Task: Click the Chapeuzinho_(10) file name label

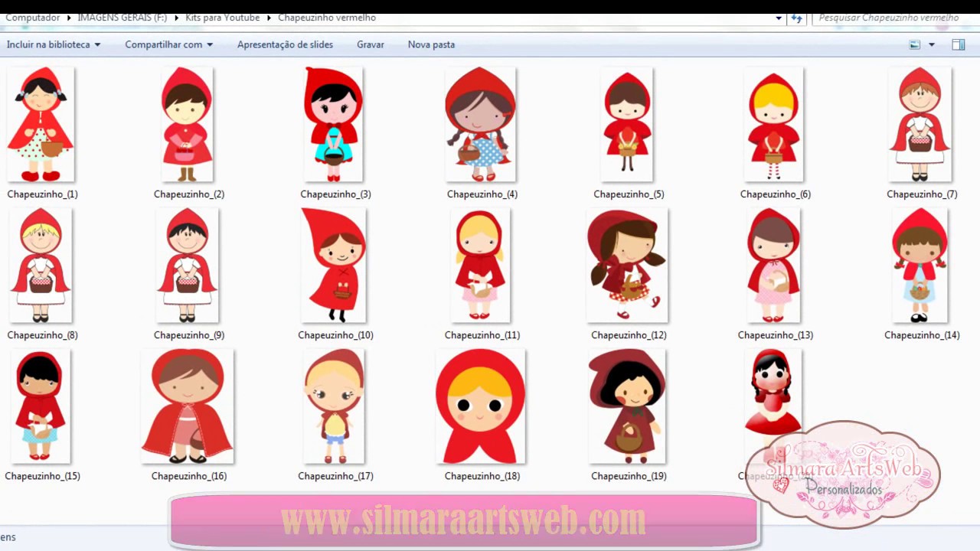Action: (x=335, y=335)
